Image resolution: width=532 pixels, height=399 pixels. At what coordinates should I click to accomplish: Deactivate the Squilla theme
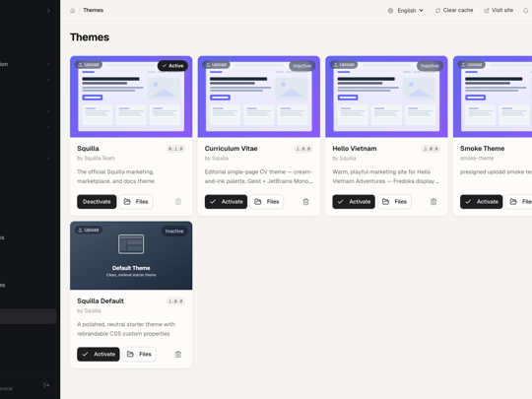click(97, 202)
